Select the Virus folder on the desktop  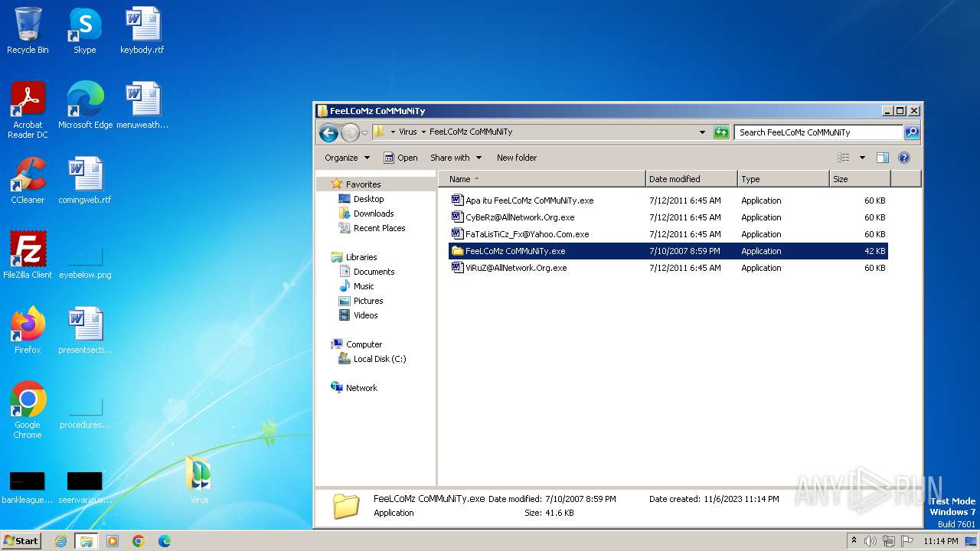click(x=199, y=481)
